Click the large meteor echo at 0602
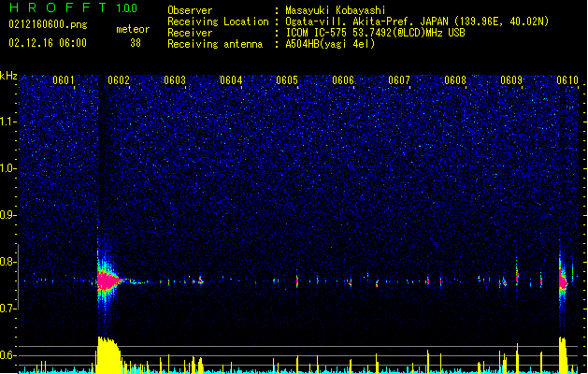Viewport: 588px width, 374px height. click(108, 280)
